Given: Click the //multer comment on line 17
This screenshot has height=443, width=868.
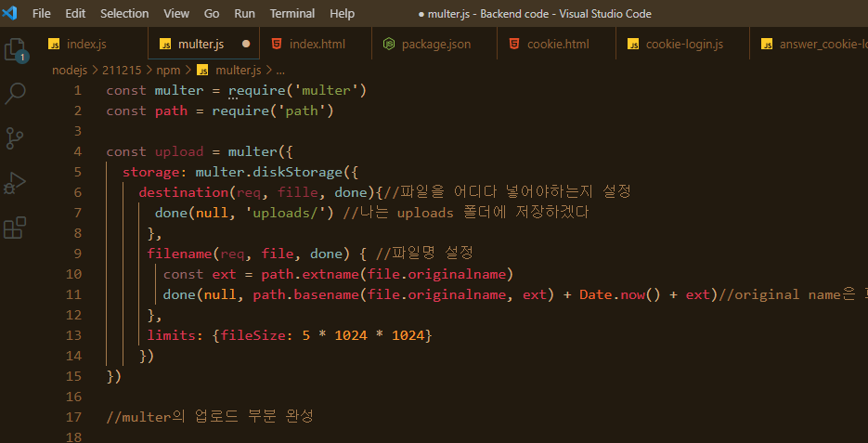Looking at the screenshot, I should [x=210, y=417].
